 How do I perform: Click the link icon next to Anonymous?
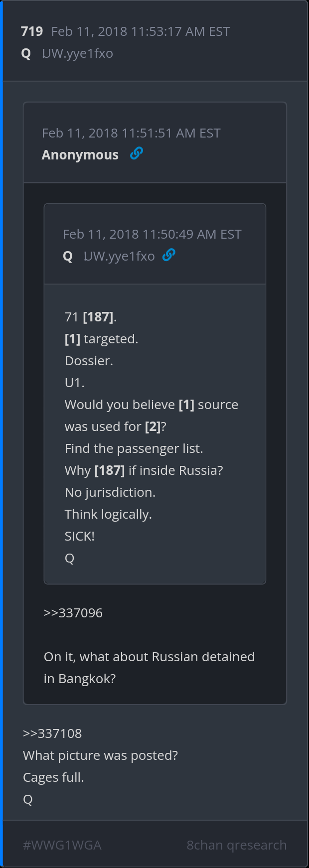136,154
